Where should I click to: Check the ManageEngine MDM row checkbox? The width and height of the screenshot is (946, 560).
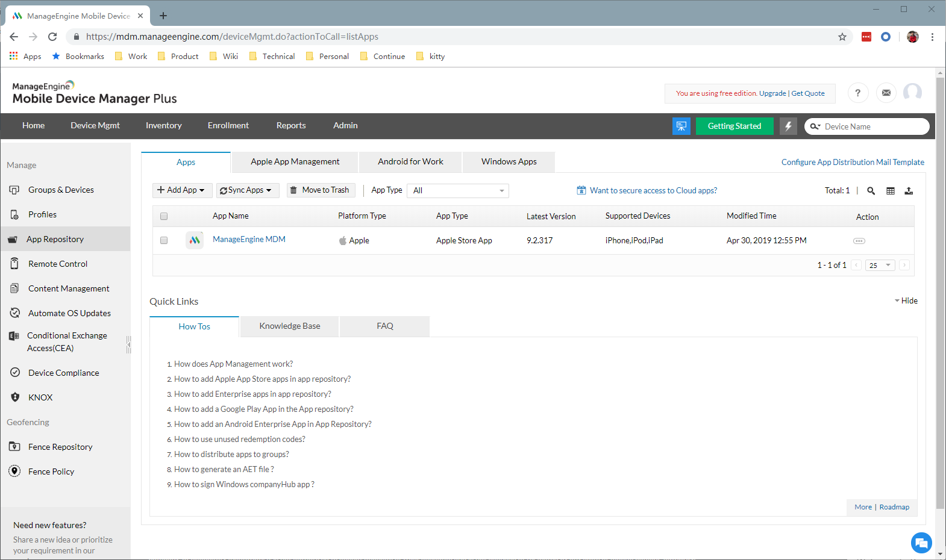coord(164,240)
